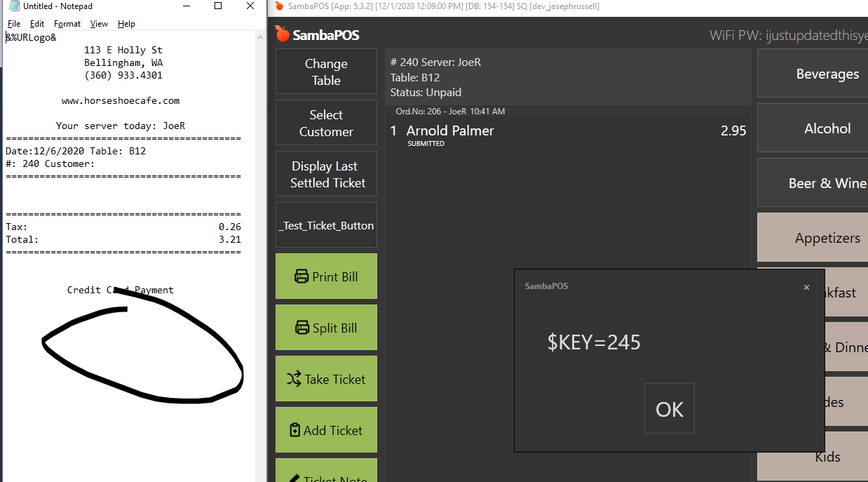Select the Alcohol category

click(813, 128)
